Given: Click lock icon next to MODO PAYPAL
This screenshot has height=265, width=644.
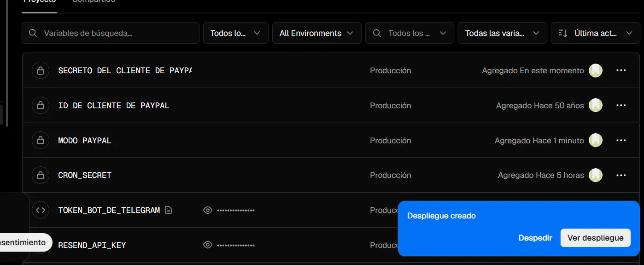Looking at the screenshot, I should pyautogui.click(x=41, y=141).
